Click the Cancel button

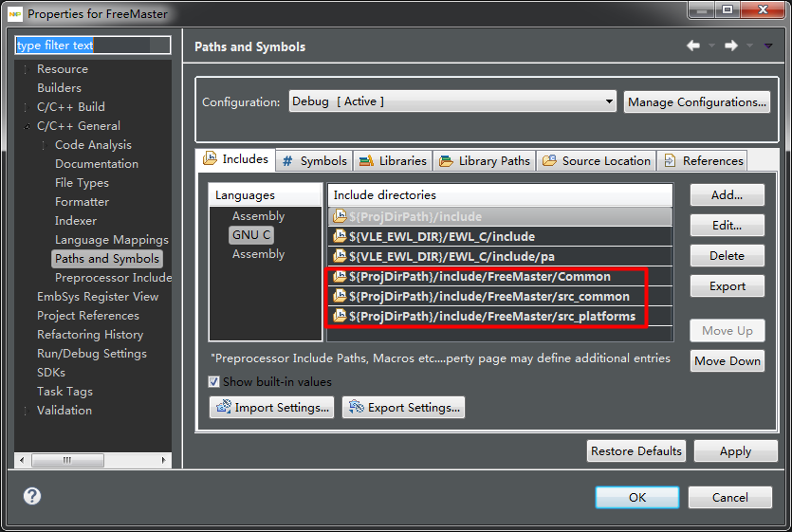(x=729, y=497)
